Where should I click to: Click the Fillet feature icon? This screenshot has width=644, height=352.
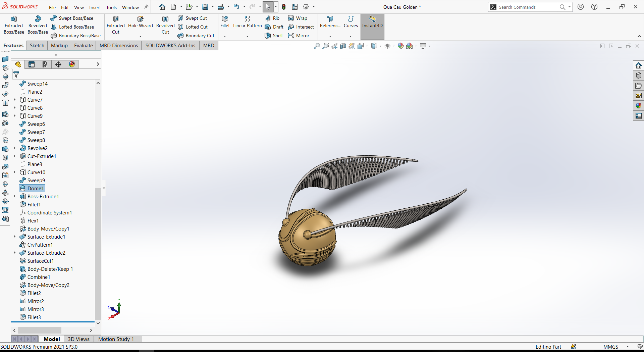point(225,22)
